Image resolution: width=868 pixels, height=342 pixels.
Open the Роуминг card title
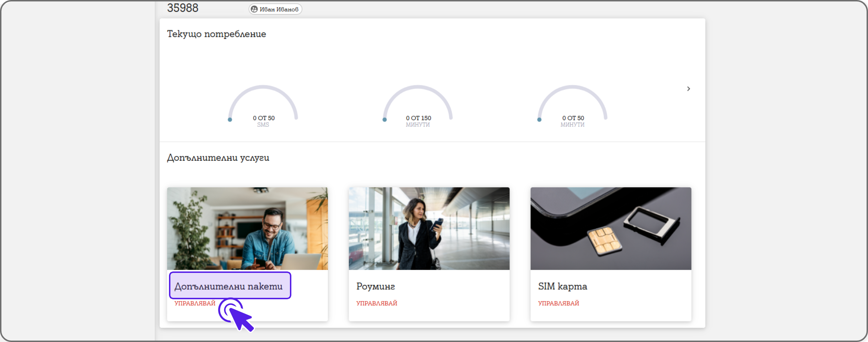pos(376,286)
